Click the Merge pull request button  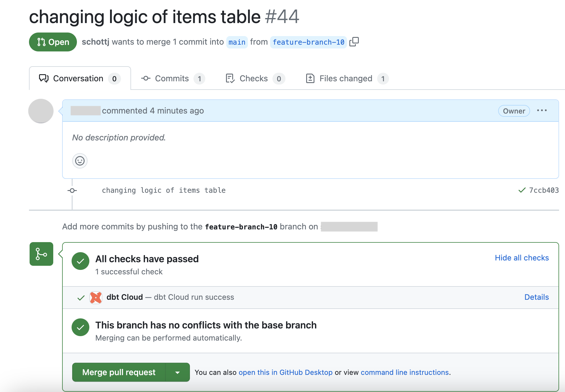tap(119, 372)
